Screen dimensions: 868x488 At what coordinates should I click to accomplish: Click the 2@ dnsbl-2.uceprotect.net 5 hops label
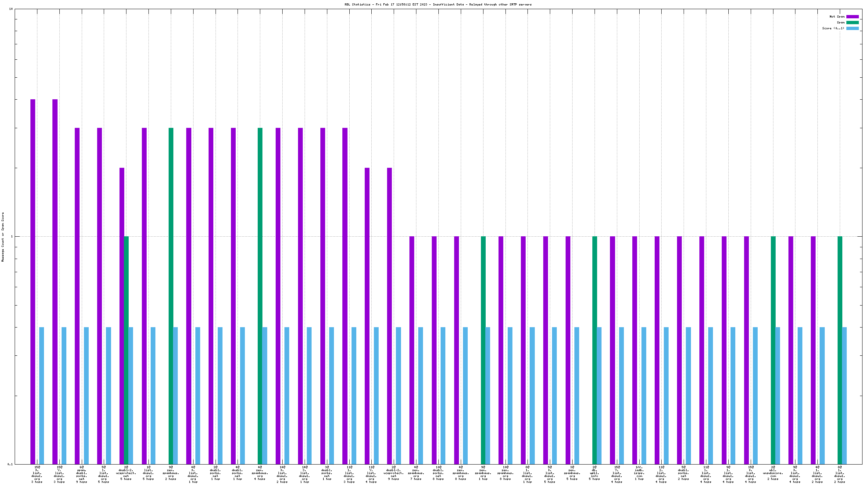click(126, 473)
